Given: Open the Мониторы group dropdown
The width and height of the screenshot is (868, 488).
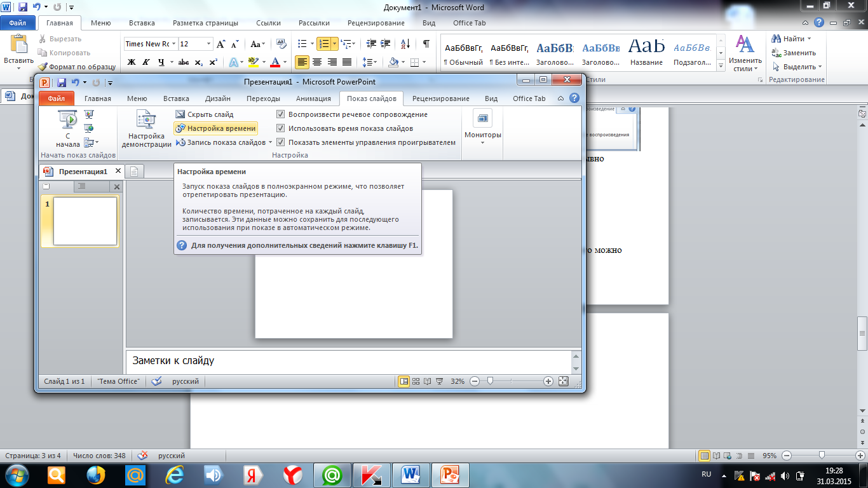Looking at the screenshot, I should (483, 128).
